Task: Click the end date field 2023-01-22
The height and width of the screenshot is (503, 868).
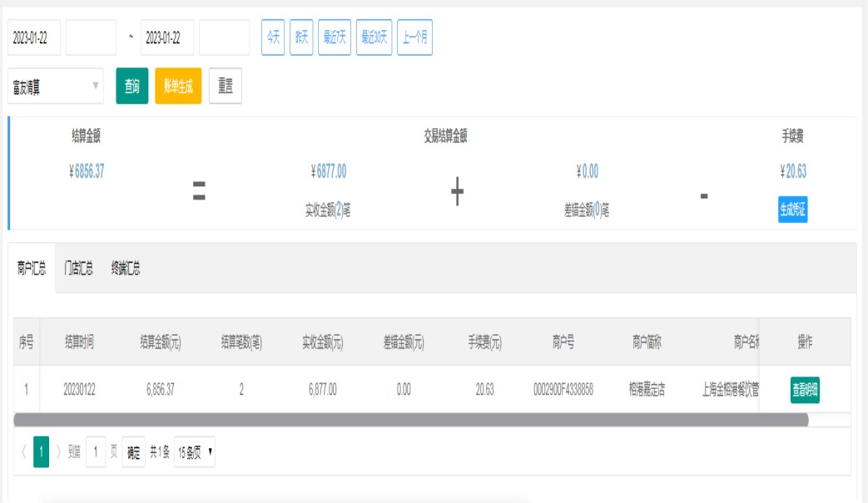Action: [x=167, y=38]
